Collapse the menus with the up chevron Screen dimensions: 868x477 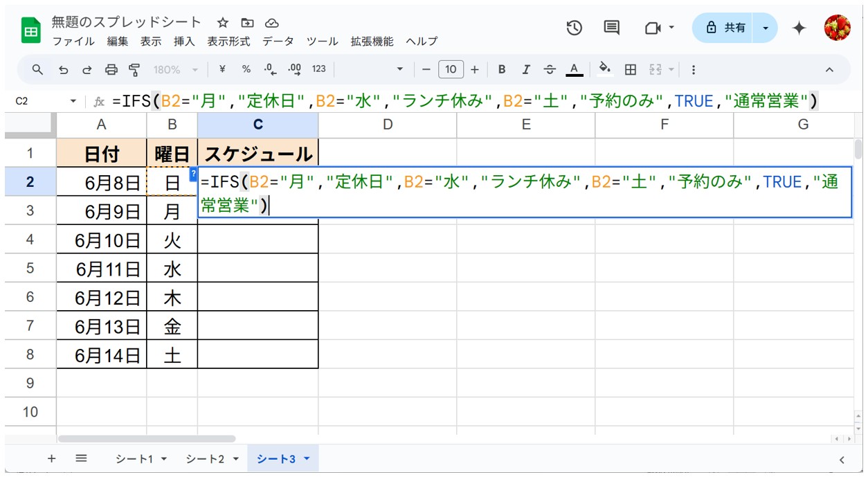pos(829,69)
